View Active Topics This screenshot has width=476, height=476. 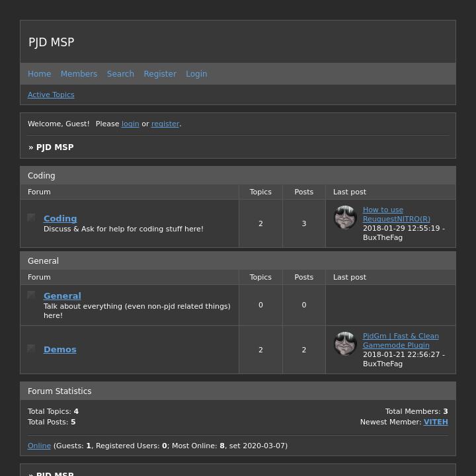tap(51, 95)
